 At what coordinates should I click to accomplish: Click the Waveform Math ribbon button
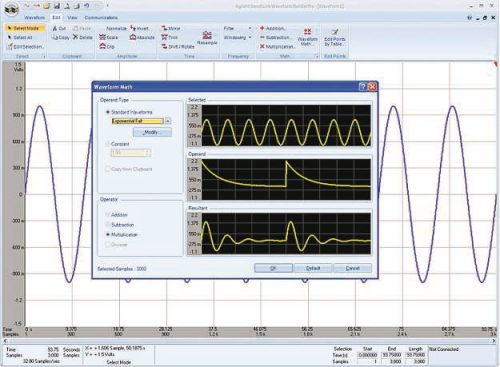pyautogui.click(x=307, y=37)
